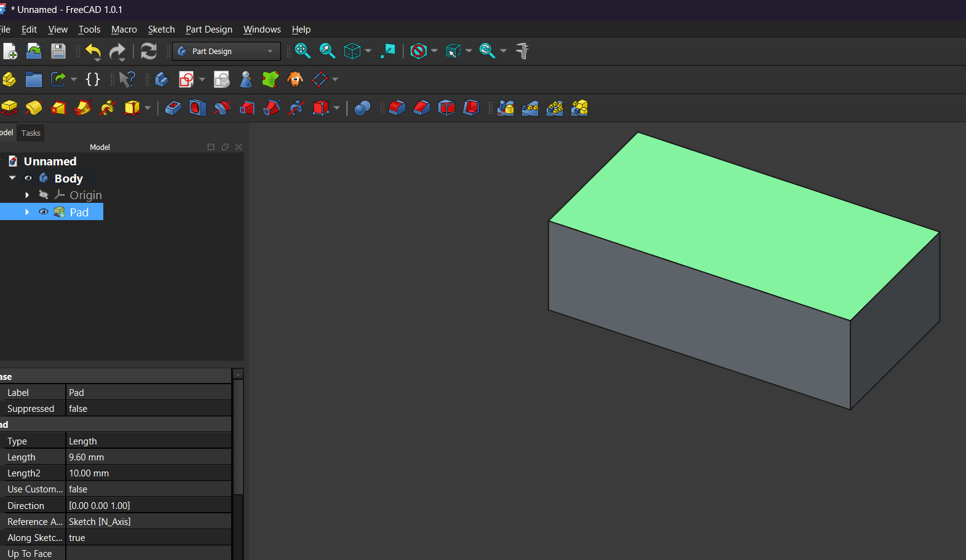
Task: Fit all content in the 3D view
Action: (303, 51)
